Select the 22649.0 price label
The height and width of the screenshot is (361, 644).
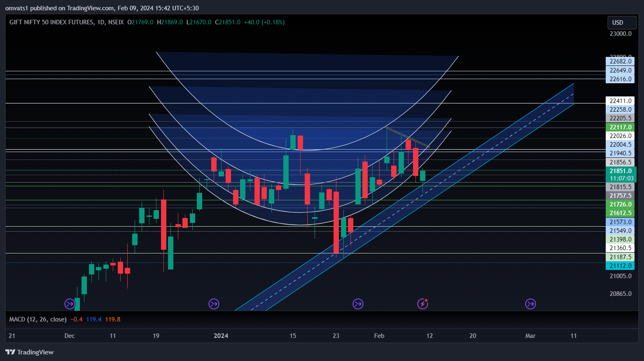(620, 70)
